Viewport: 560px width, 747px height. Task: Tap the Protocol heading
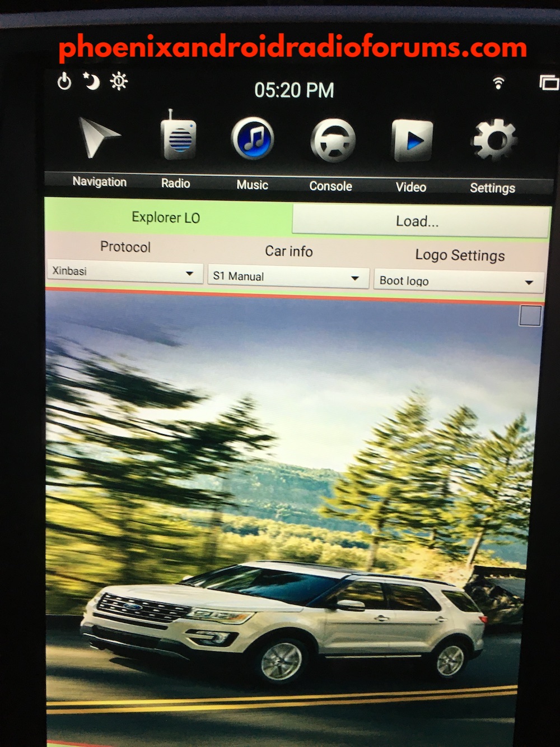click(x=125, y=247)
